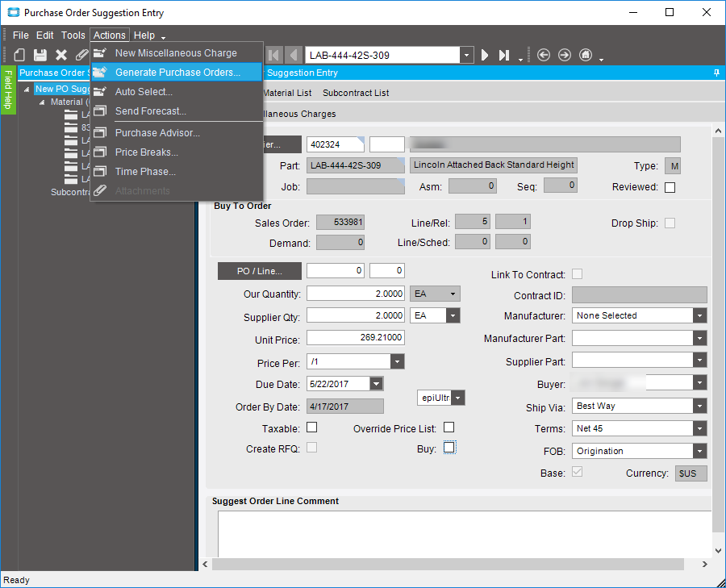Viewport: 726px width, 588px height.
Task: Save the purchase order suggestion
Action: [39, 55]
